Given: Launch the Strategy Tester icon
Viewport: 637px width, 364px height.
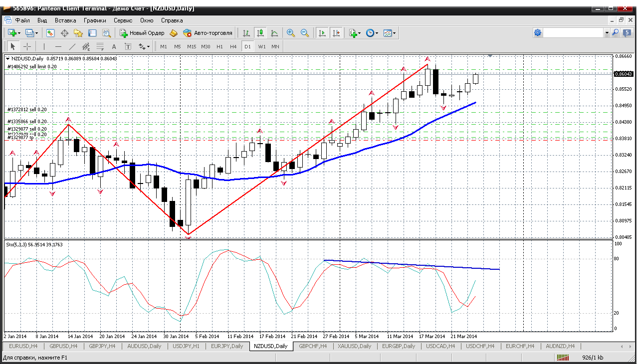Looking at the screenshot, I should [106, 33].
